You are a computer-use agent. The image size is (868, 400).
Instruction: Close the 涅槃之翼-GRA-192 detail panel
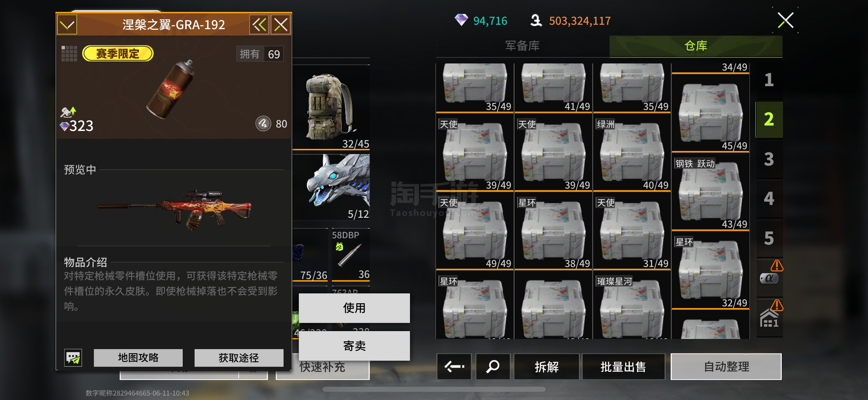281,24
